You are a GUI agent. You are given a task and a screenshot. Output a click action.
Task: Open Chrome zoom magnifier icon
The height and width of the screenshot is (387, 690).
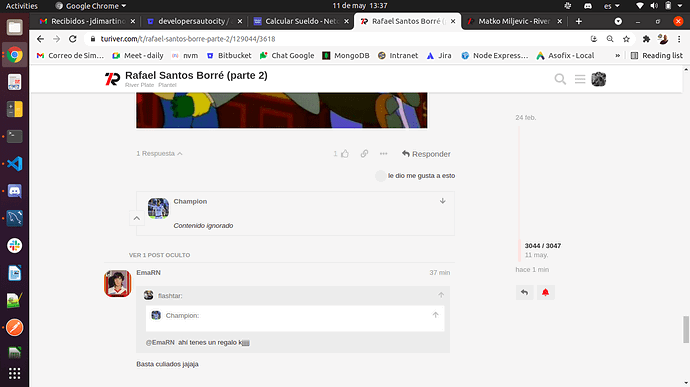[610, 39]
